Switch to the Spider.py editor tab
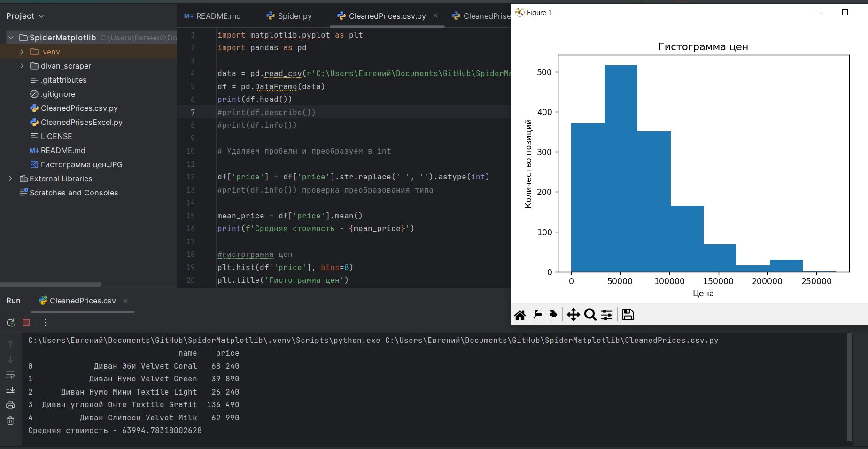The image size is (868, 449). point(295,15)
